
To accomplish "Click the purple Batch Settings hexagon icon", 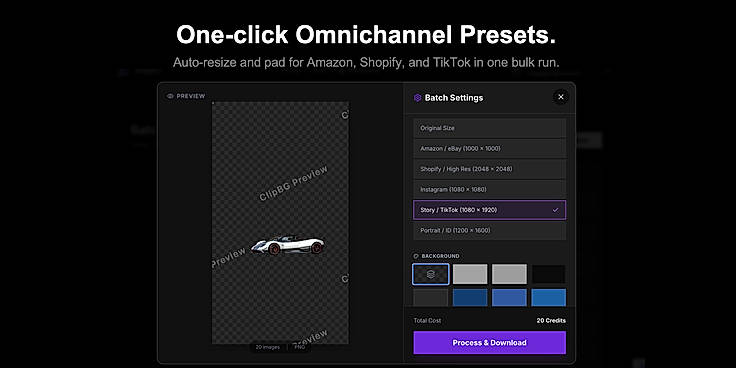I will (x=417, y=98).
